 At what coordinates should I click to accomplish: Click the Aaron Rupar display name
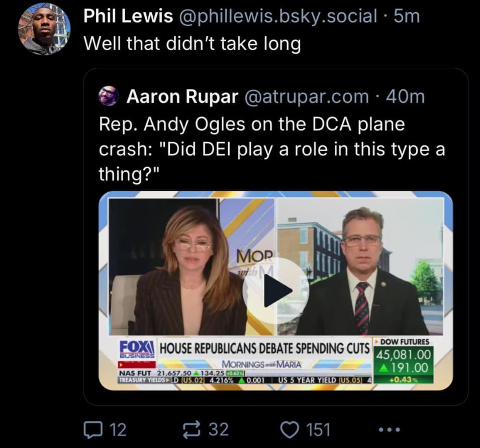point(182,96)
